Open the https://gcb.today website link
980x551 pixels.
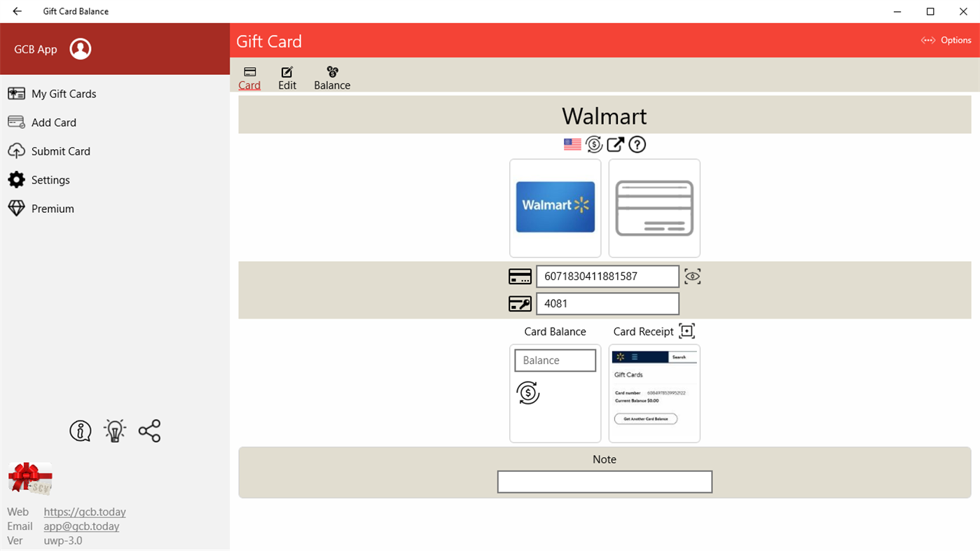pos(85,512)
